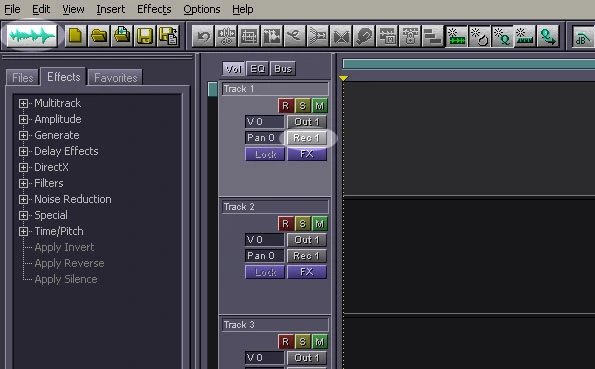Arm Track 2 for recording (R)
The width and height of the screenshot is (595, 369).
pyautogui.click(x=286, y=224)
